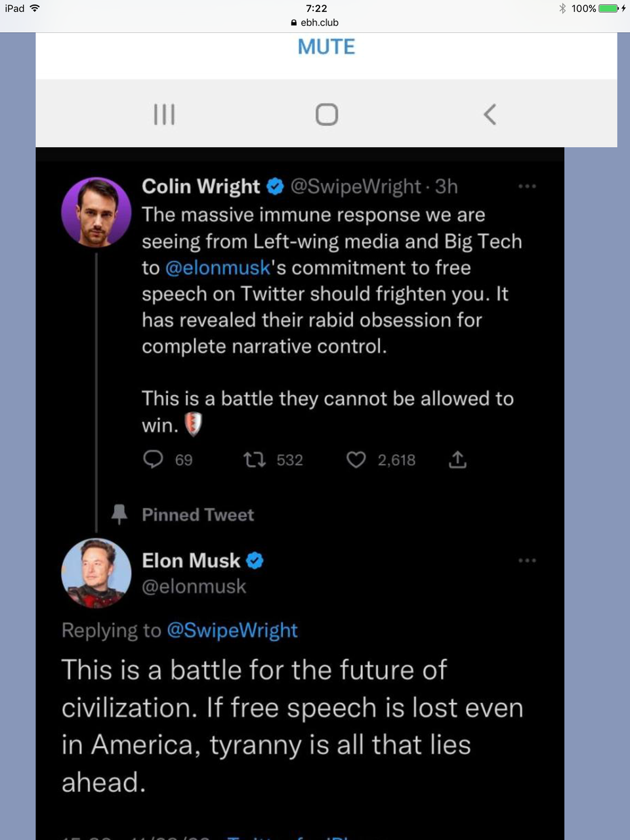Image resolution: width=630 pixels, height=840 pixels.
Task: Tap the MUTE button
Action: (326, 47)
